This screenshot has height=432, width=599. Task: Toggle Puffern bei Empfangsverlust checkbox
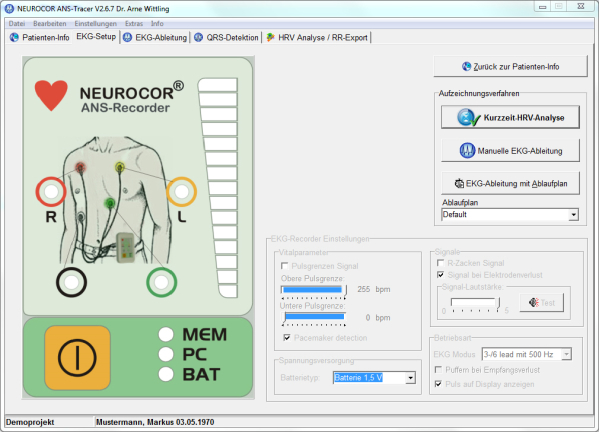point(439,369)
